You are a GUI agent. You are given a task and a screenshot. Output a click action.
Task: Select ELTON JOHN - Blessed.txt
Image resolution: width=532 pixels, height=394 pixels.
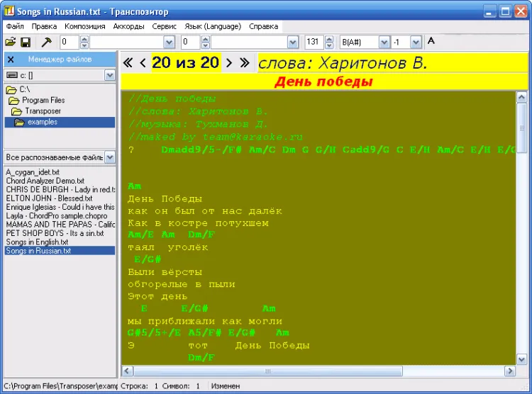coord(49,198)
